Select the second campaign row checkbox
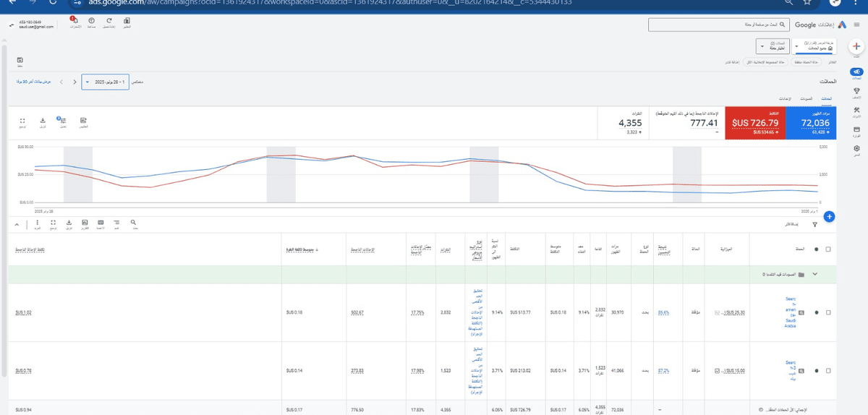The height and width of the screenshot is (415, 868). (828, 371)
